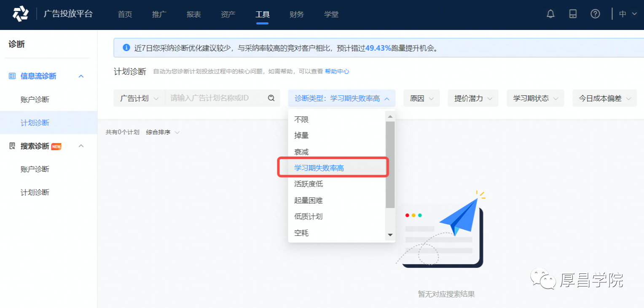
Task: Open the 帮助中心 link
Action: (x=337, y=72)
